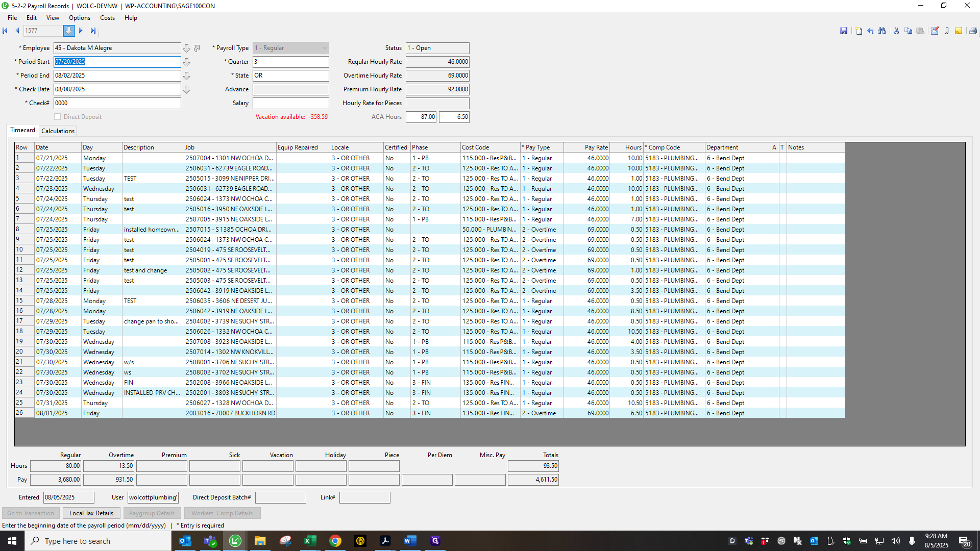Click the Quarter input field
The image size is (980, 551).
pyautogui.click(x=290, y=62)
